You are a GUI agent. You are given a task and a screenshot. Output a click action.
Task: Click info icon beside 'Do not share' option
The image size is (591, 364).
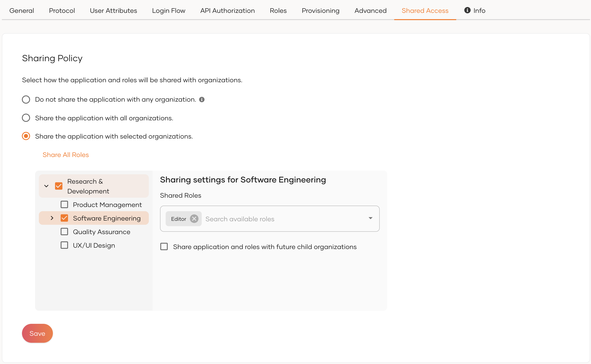click(202, 100)
